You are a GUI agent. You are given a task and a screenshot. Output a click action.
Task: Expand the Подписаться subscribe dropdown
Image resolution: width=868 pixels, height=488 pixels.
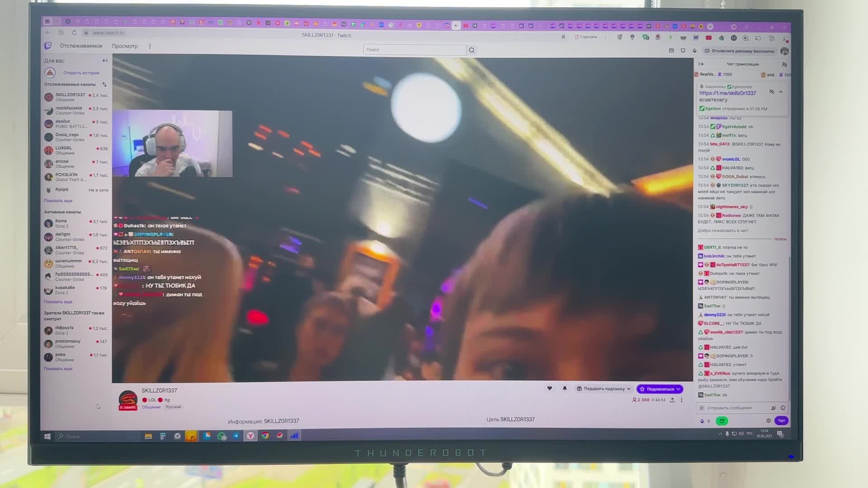click(x=678, y=389)
